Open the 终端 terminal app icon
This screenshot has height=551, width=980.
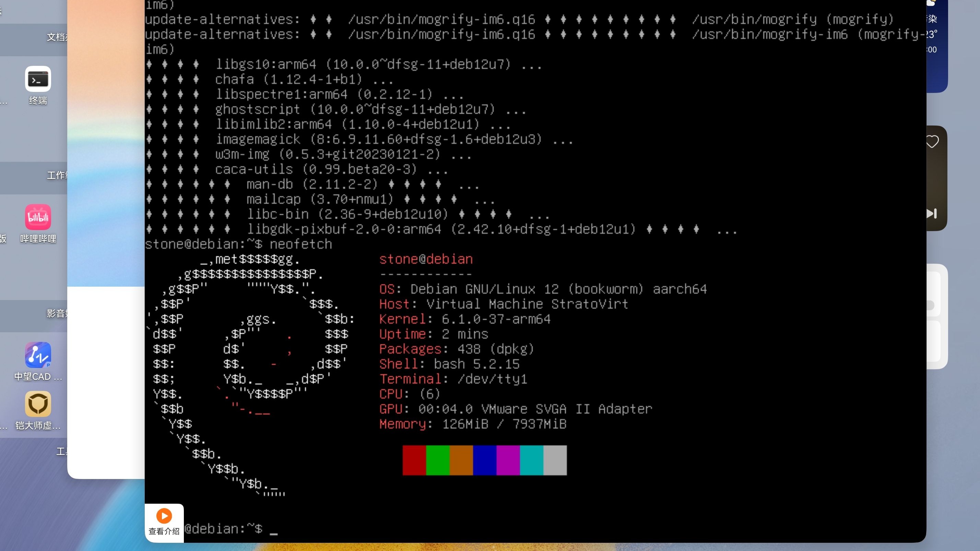pyautogui.click(x=38, y=79)
